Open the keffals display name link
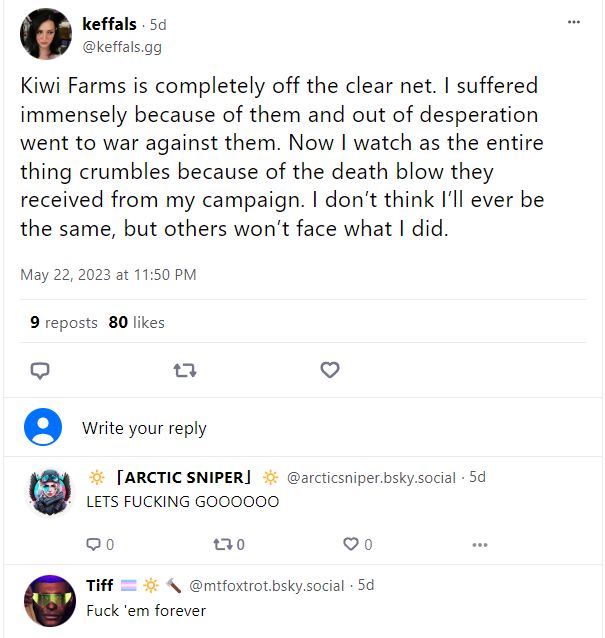 pyautogui.click(x=109, y=24)
